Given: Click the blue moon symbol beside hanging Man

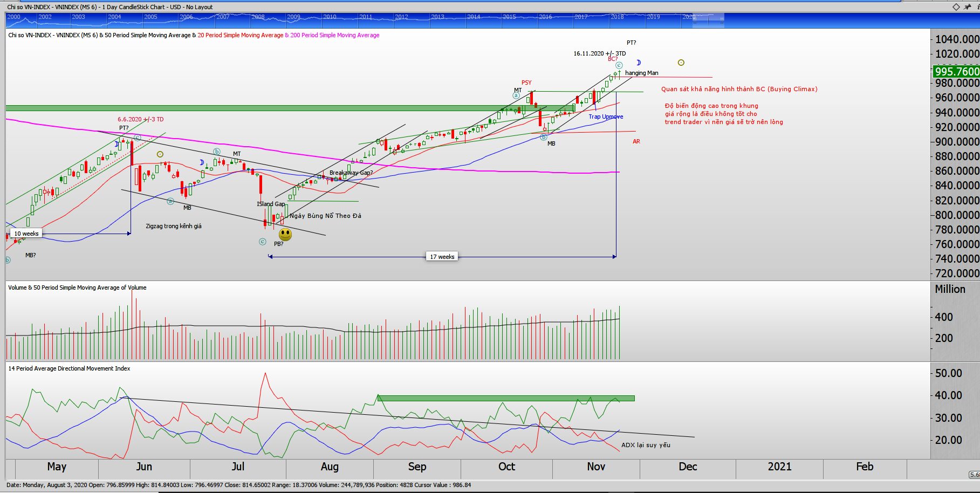Looking at the screenshot, I should coord(639,63).
